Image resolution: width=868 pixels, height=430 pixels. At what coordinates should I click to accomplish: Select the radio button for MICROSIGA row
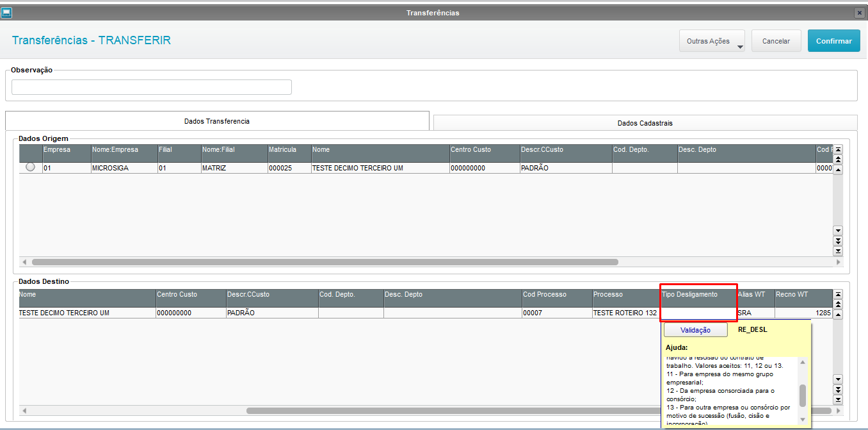pyautogui.click(x=30, y=167)
